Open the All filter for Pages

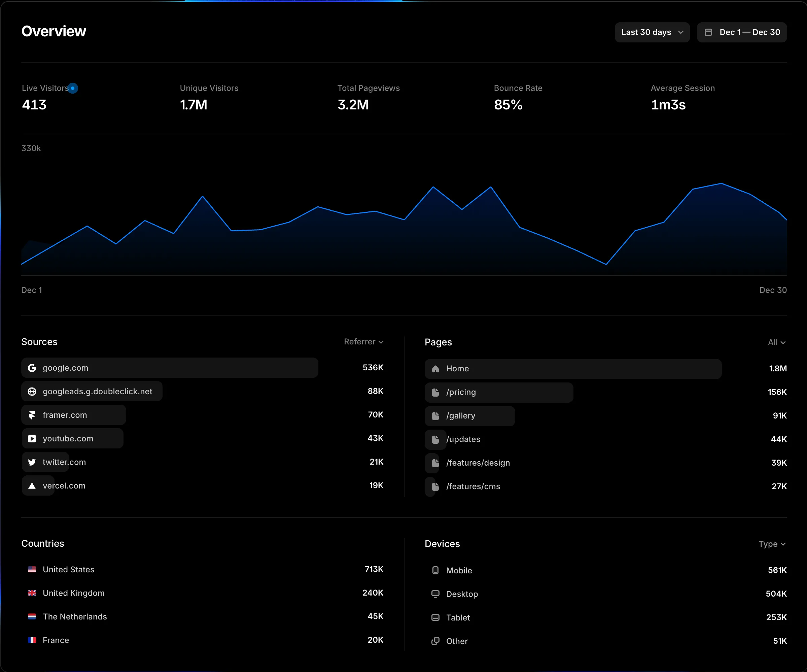pyautogui.click(x=776, y=342)
